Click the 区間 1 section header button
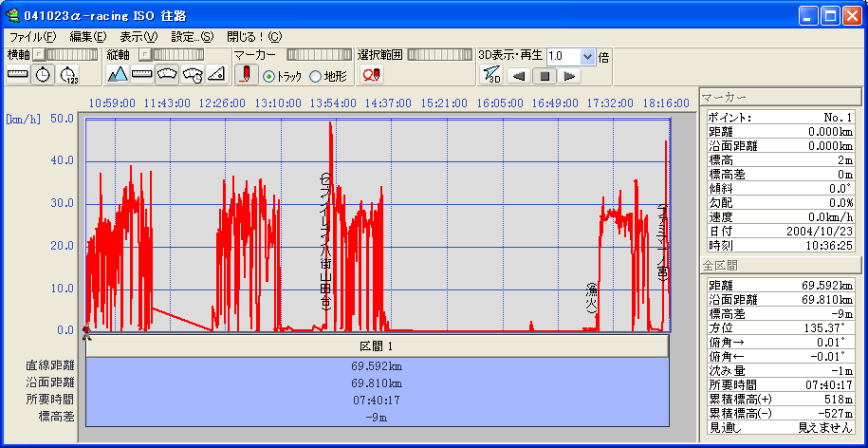Screen dimensions: 868x448 (377, 346)
